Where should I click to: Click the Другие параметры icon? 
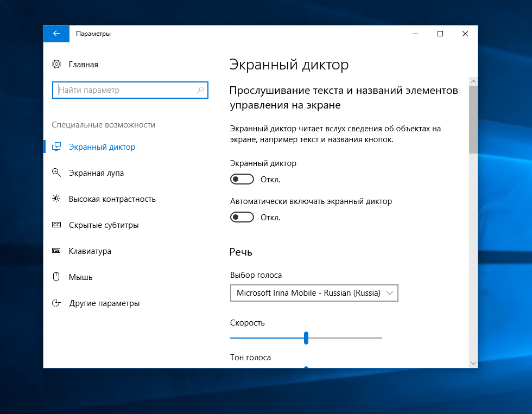pos(56,303)
